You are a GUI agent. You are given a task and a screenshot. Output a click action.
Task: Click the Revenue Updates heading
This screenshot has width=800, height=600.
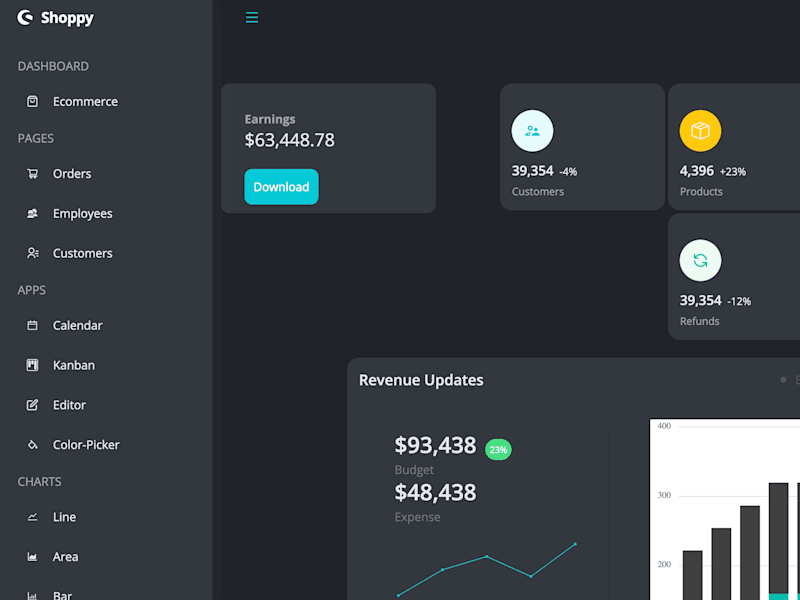point(421,380)
